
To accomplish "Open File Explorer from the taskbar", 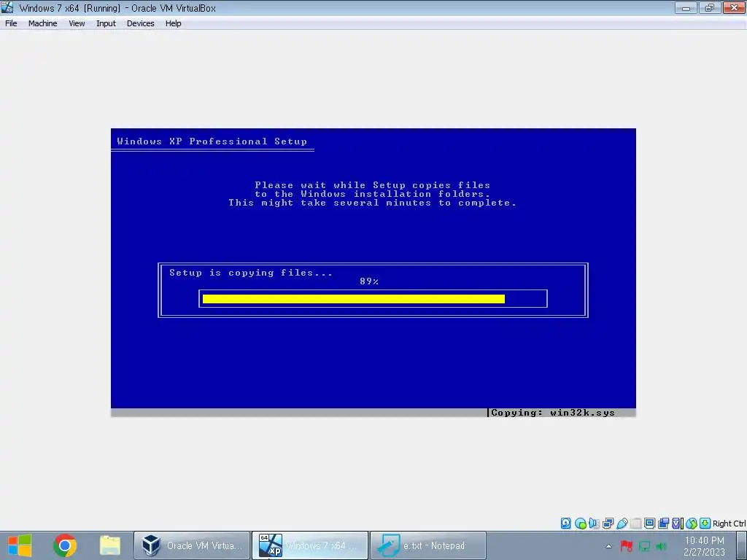I will 110,545.
